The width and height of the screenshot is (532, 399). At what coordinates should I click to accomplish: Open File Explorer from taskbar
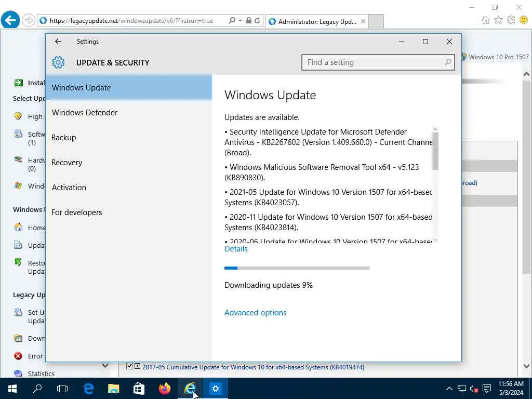[114, 389]
